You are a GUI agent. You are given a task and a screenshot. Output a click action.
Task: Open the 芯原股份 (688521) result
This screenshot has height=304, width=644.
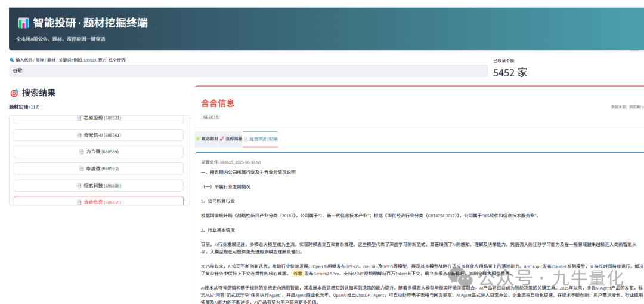tap(98, 119)
